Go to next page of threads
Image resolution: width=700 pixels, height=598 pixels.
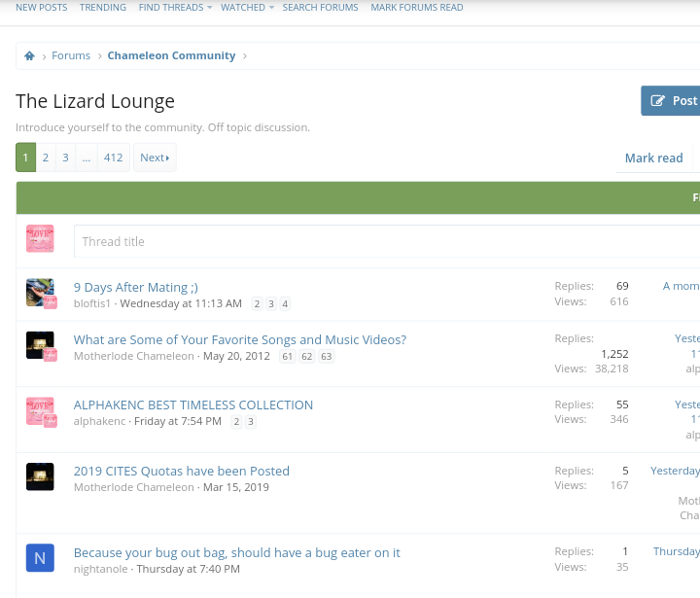[155, 158]
